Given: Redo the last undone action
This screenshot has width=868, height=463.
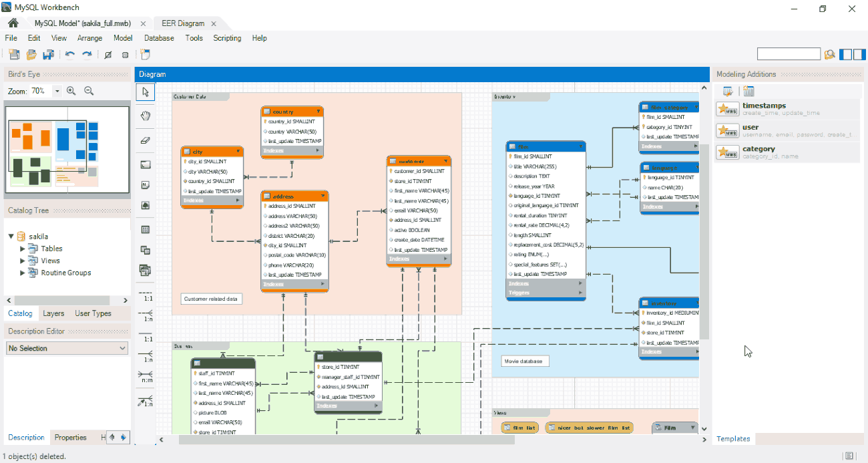Looking at the screenshot, I should click(87, 55).
